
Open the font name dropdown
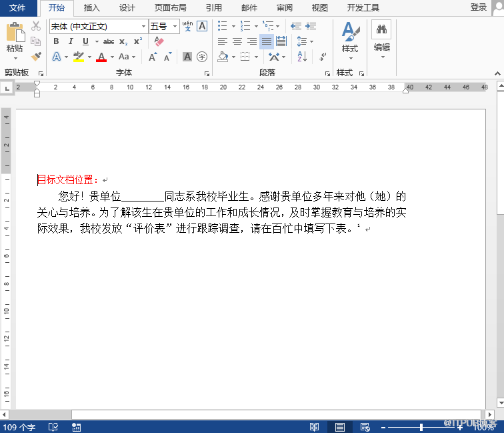(143, 27)
